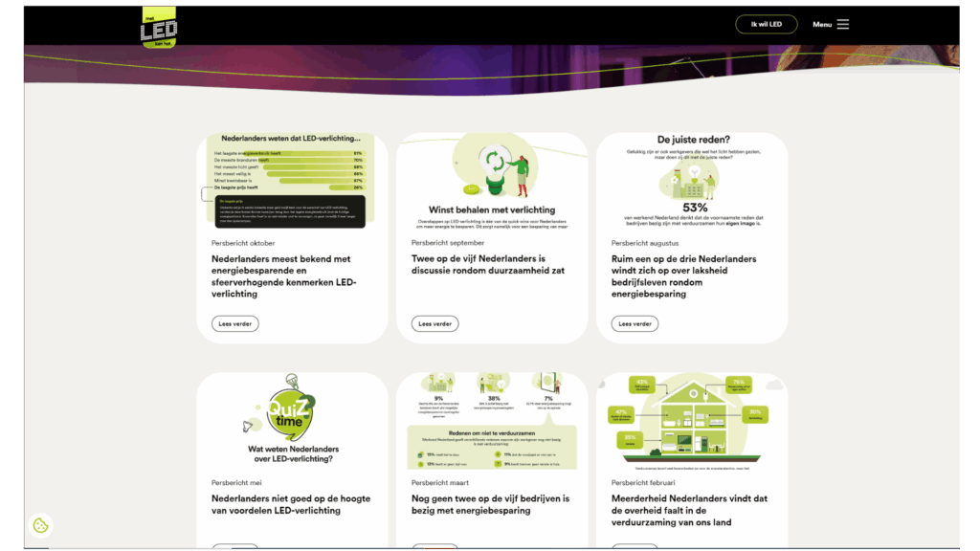Open headline 'Meerderheid Nederlanders vindt dat de overheid faalt'
The height and width of the screenshot is (551, 980).
687,511
